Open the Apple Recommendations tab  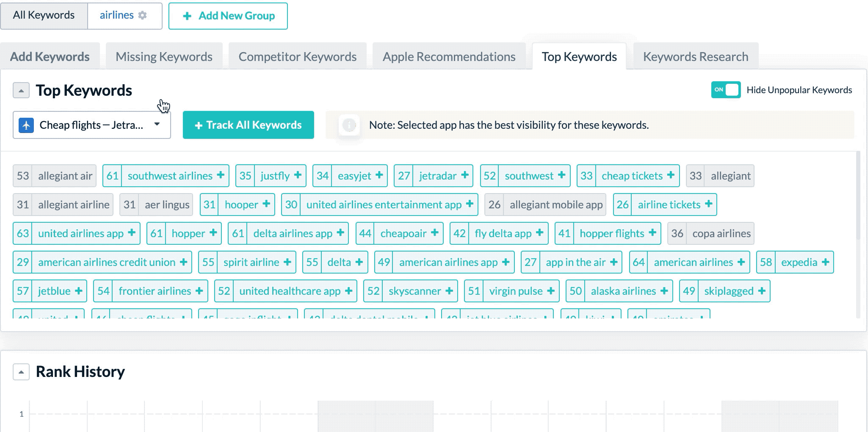tap(449, 57)
